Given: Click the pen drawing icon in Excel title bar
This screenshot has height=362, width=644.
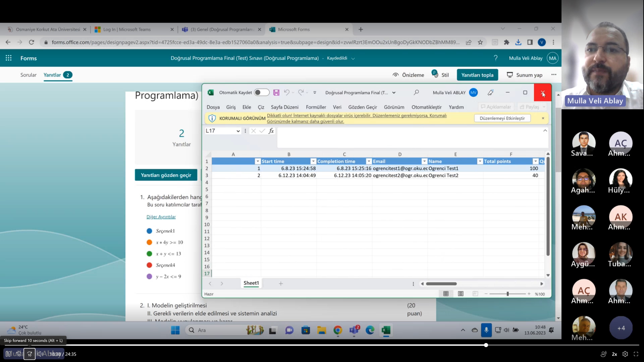Looking at the screenshot, I should [x=491, y=93].
